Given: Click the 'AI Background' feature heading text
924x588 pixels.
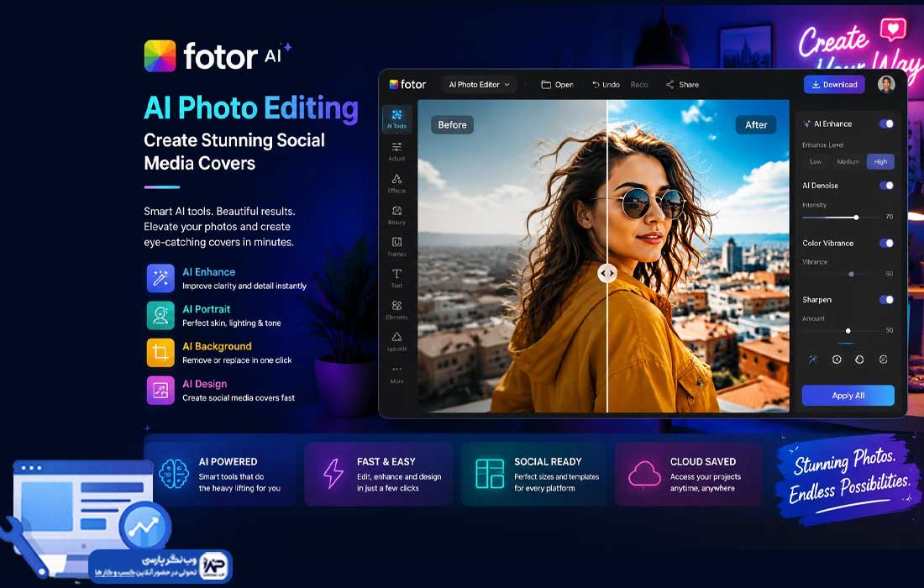Looking at the screenshot, I should pos(217,346).
